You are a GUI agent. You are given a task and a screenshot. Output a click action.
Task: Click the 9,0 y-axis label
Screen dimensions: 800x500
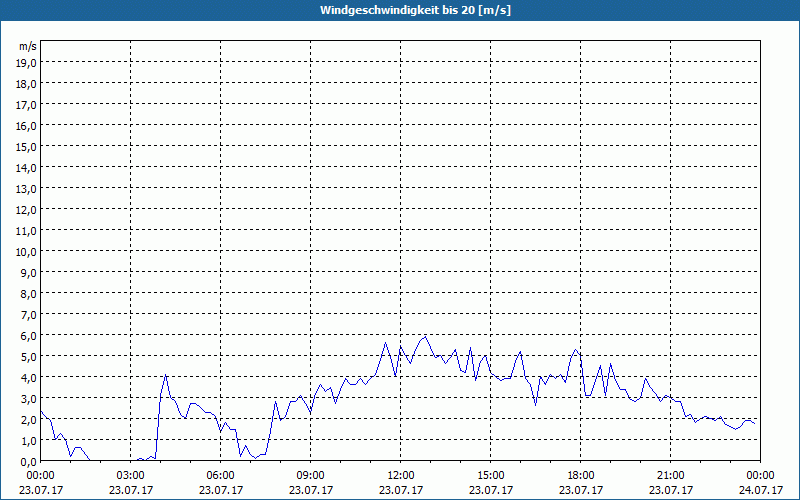[x=30, y=272]
